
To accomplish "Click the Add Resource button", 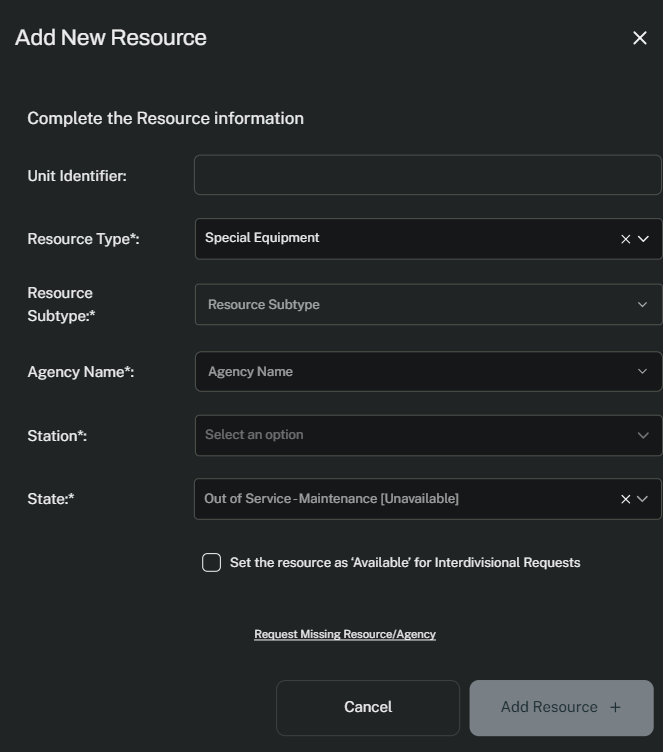I will (x=561, y=707).
